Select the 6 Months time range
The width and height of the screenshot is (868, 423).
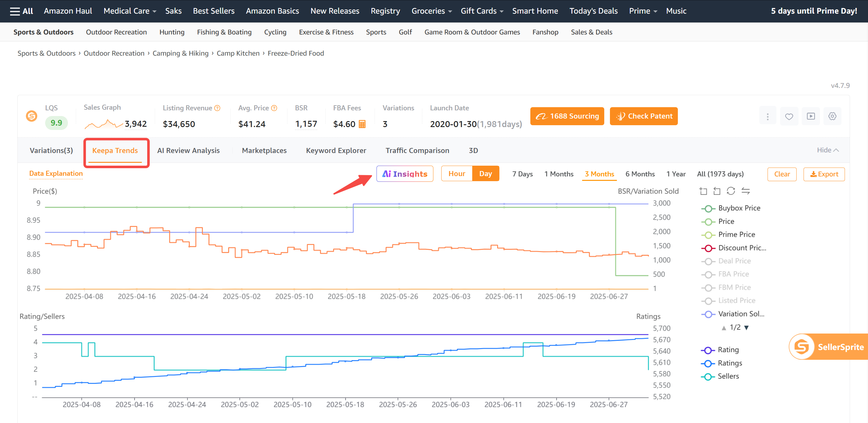coord(640,174)
